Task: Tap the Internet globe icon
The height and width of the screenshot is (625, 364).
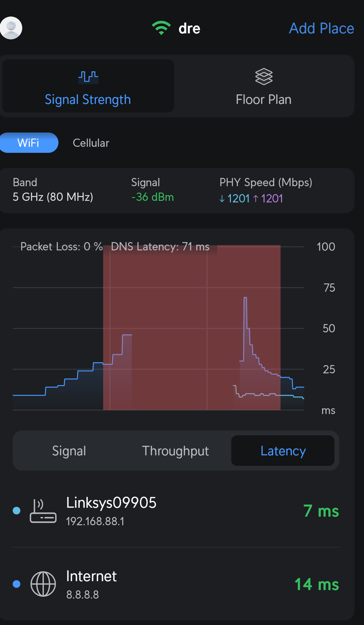Action: [x=43, y=584]
